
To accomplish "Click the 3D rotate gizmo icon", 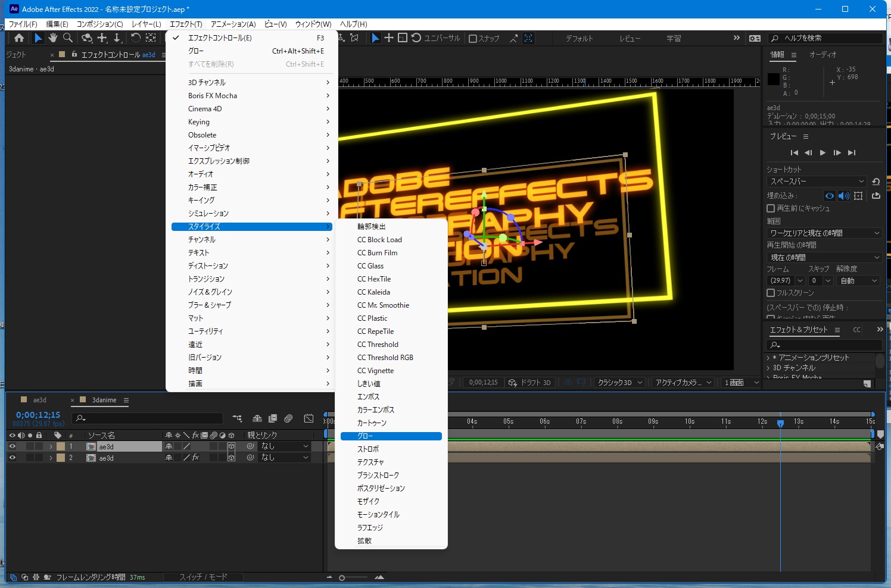I will tap(416, 38).
